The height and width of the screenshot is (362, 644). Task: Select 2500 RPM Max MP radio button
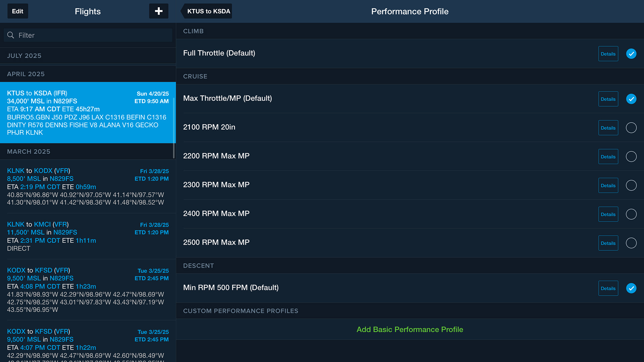tap(631, 243)
